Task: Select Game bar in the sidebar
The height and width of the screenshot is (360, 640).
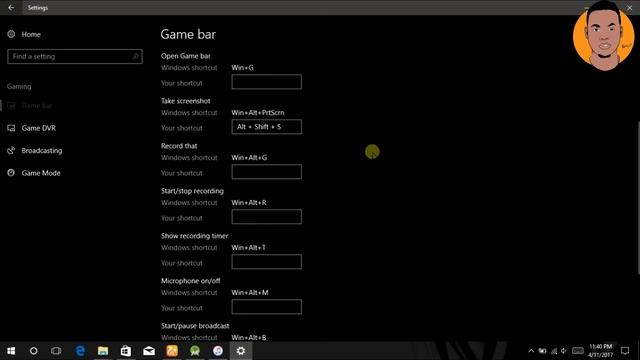Action: click(x=37, y=106)
